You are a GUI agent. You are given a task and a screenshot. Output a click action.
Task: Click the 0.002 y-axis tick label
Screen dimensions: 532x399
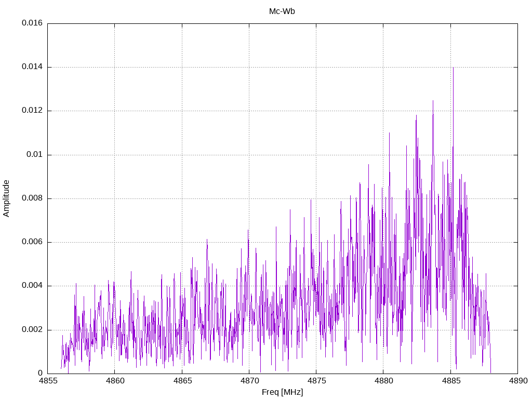(32, 330)
